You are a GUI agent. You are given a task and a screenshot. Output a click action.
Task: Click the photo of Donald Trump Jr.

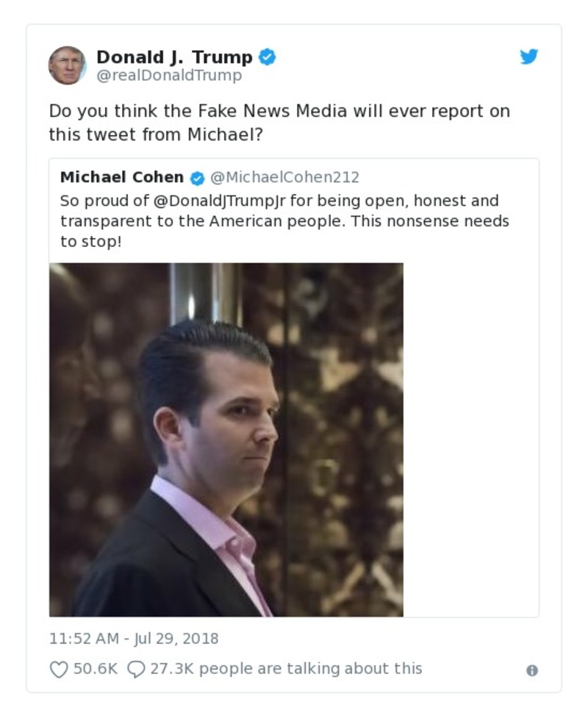(226, 439)
